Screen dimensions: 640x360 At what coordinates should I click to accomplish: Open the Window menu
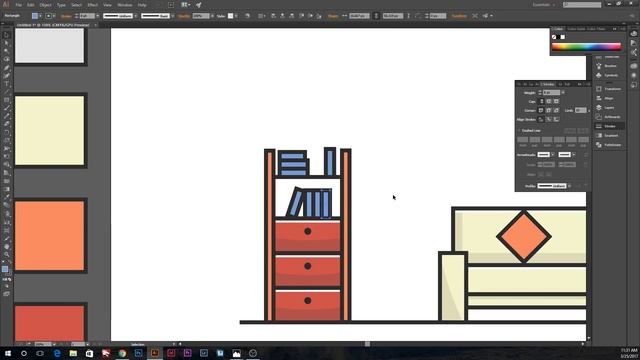click(124, 5)
